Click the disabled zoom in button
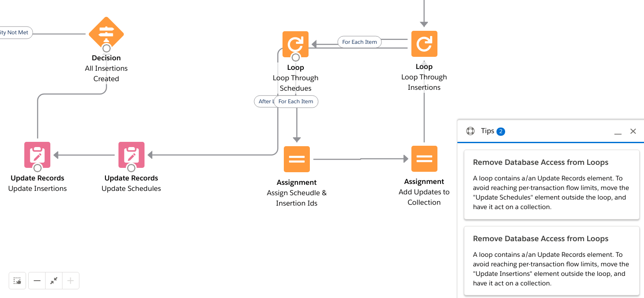Viewport: 644px width, 298px height. pyautogui.click(x=71, y=281)
